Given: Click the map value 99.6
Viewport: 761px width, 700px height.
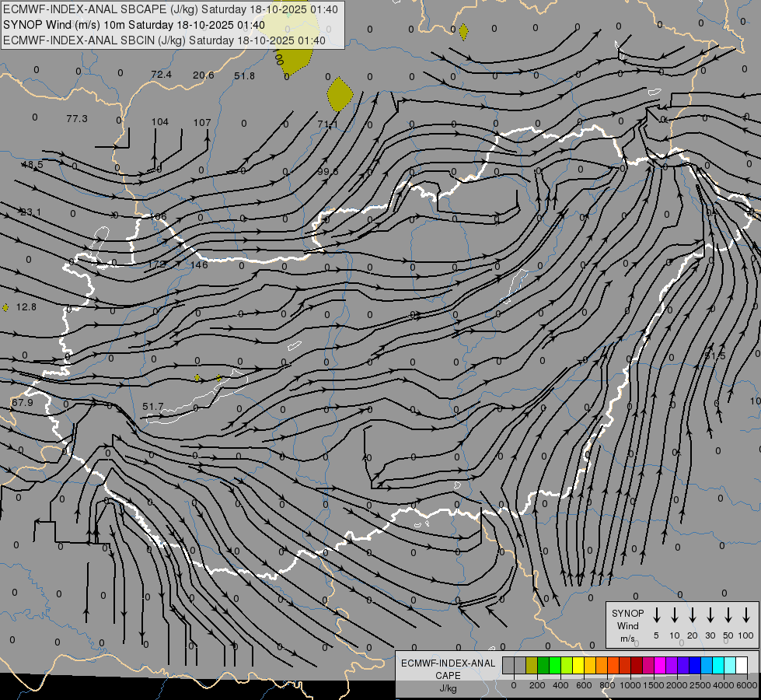Looking at the screenshot, I should 328,171.
